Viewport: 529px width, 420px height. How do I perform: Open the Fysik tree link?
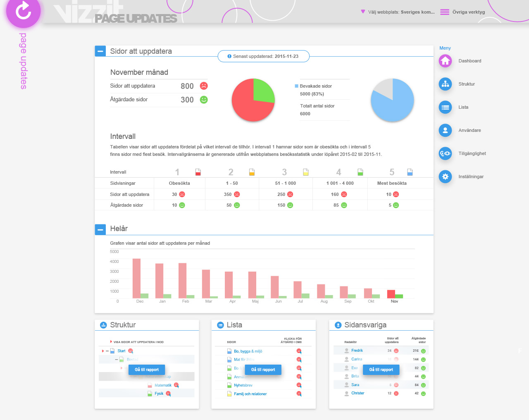coord(159,394)
